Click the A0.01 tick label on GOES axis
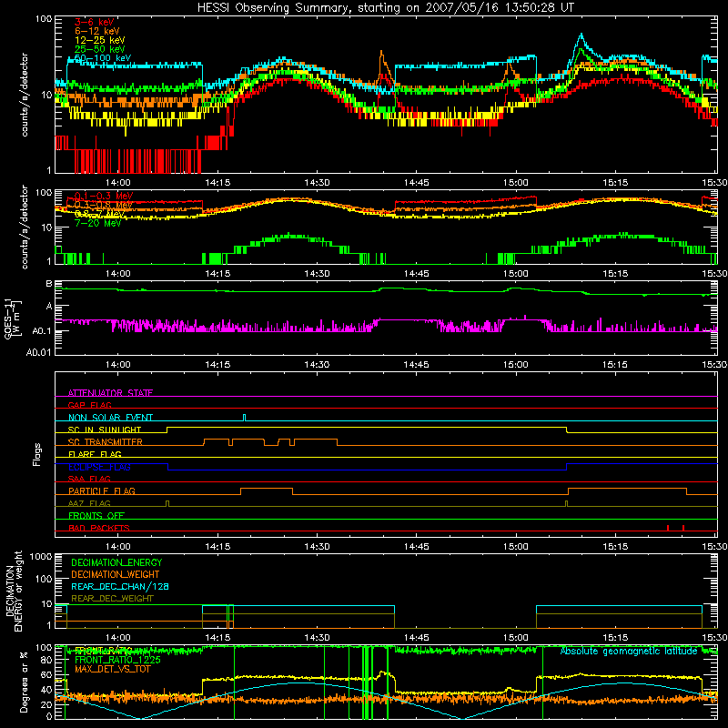Viewport: 728px width, 728px height. click(38, 352)
